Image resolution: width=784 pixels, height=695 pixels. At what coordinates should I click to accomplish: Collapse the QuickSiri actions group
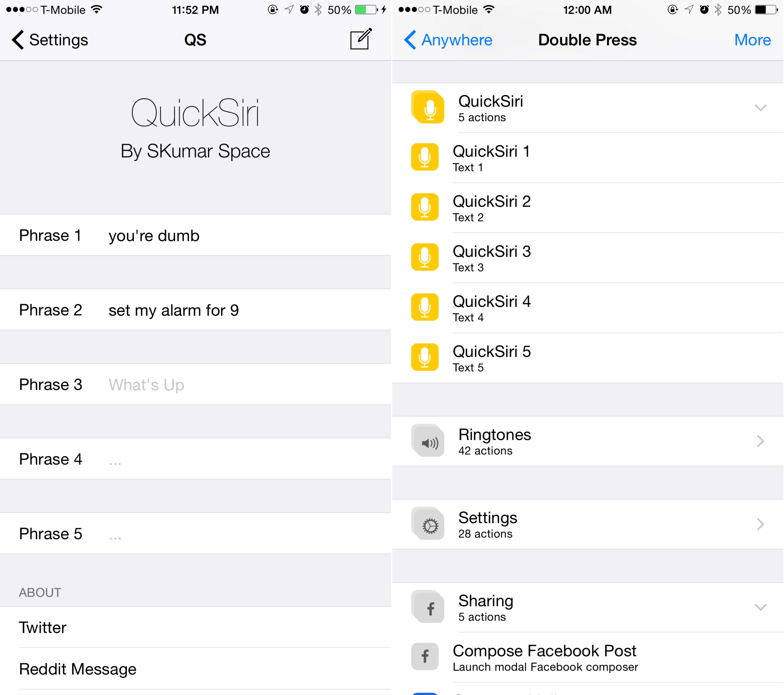[760, 108]
